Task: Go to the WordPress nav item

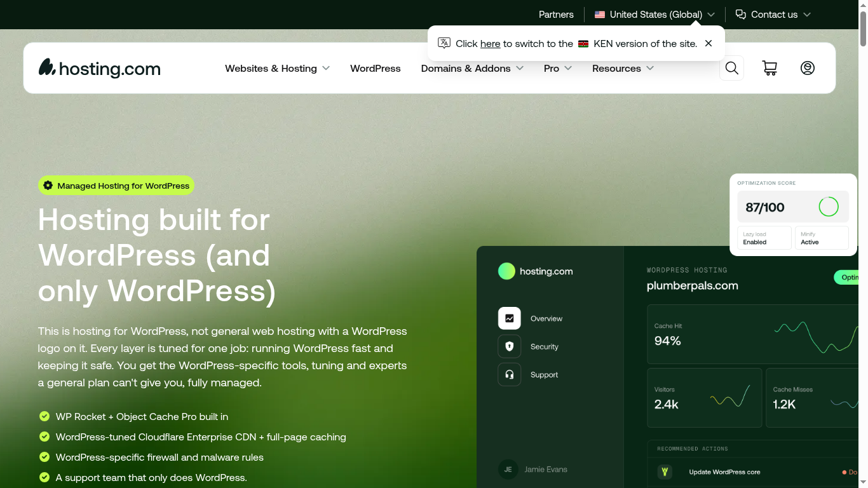Action: [376, 68]
